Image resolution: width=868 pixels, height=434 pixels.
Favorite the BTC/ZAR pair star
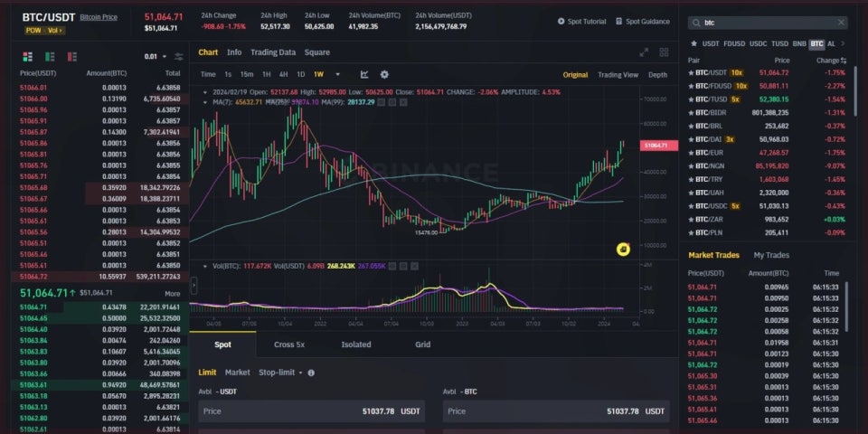(691, 219)
